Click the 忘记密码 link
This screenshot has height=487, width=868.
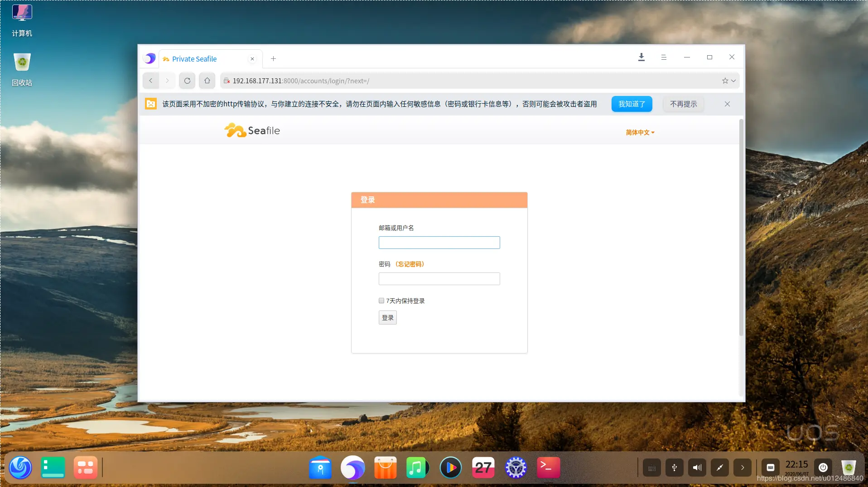point(409,264)
